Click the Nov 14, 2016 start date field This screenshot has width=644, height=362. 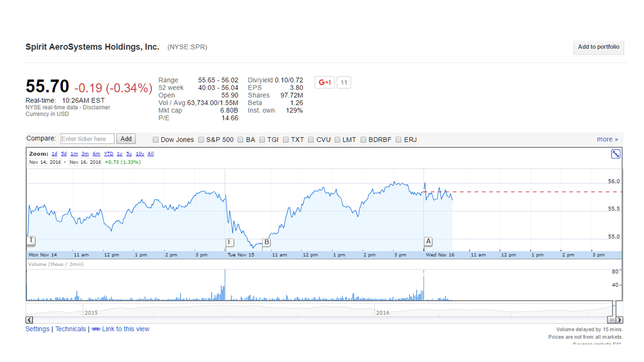tap(45, 162)
